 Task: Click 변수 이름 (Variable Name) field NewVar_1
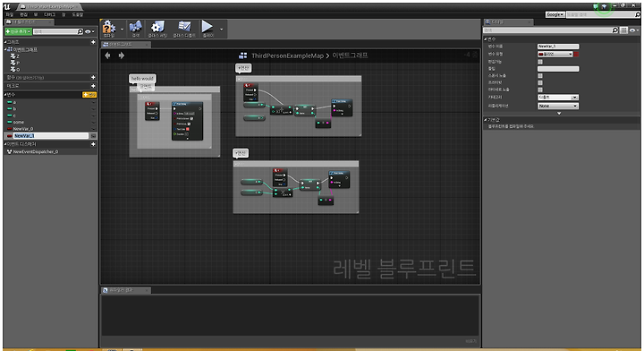[x=558, y=47]
